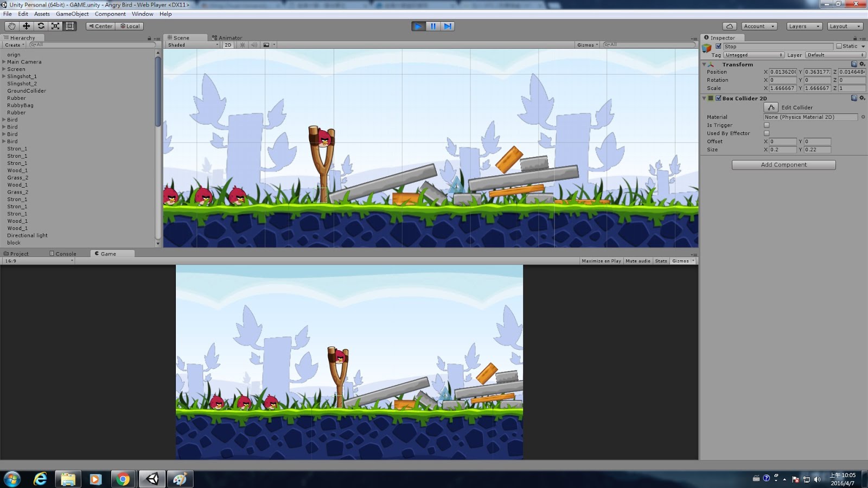Open Internet Explorer from the taskbar
868x488 pixels.
(40, 479)
